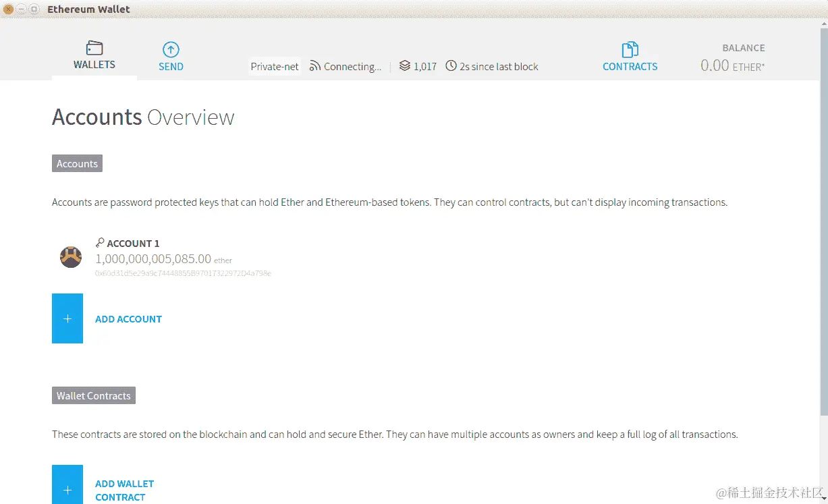Click the Connecting signal icon
828x504 pixels.
(315, 66)
